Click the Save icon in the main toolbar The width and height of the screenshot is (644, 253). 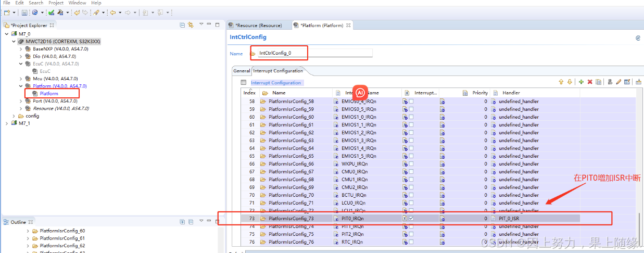pos(24,12)
